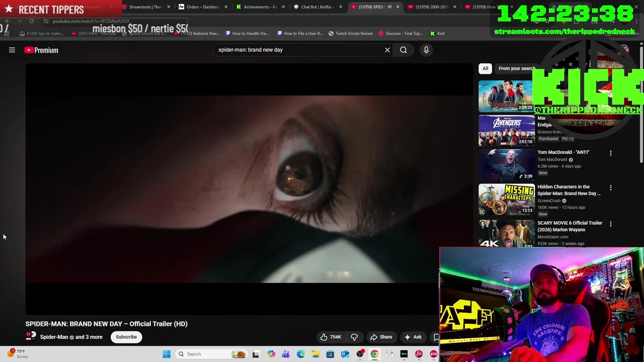Start voice search with the microphone
Screen dimensions: 644x362
pyautogui.click(x=426, y=50)
